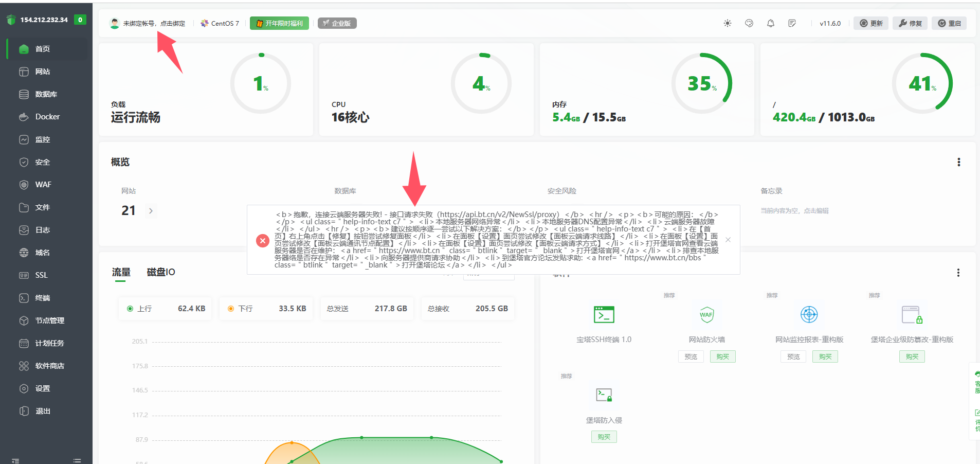Switch to the 流量 traffic tab
980x464 pixels.
point(121,272)
